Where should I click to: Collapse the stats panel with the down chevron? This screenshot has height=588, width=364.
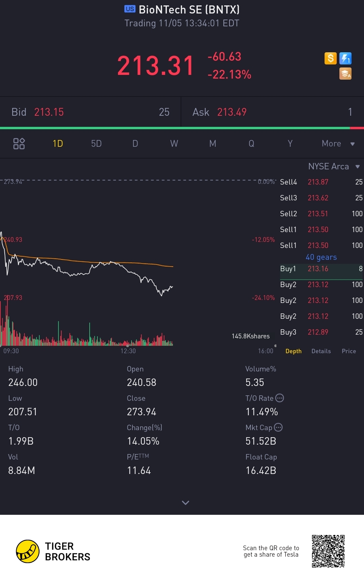click(185, 503)
